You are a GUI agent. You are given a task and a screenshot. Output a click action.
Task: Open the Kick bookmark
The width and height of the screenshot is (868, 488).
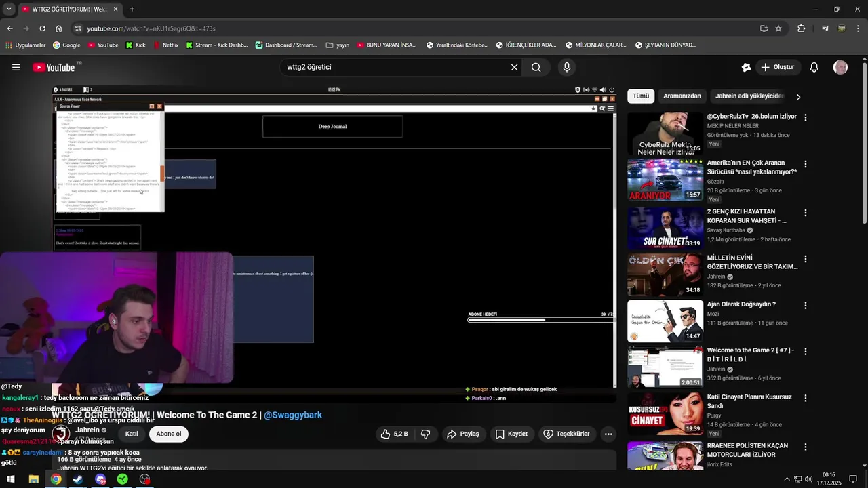pos(136,45)
